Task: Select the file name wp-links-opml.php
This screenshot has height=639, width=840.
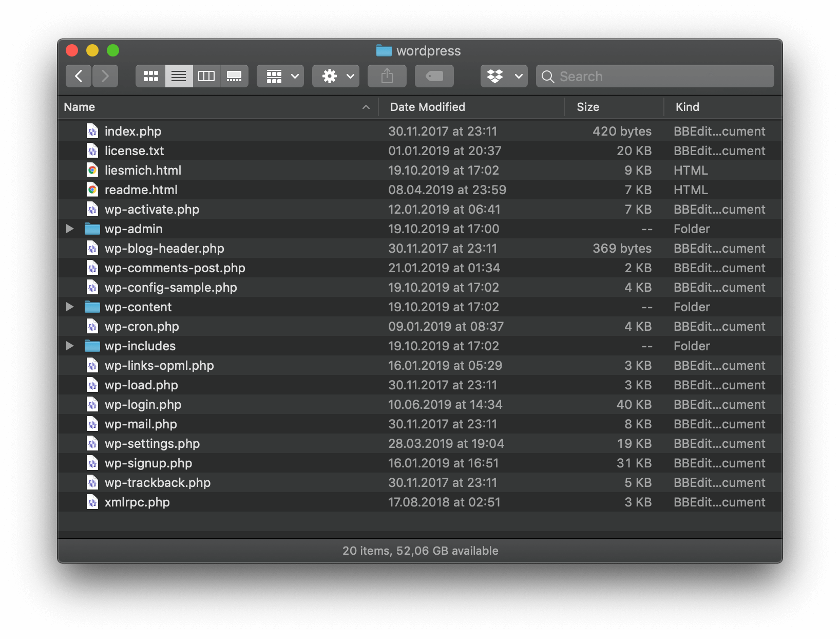Action: (x=159, y=366)
